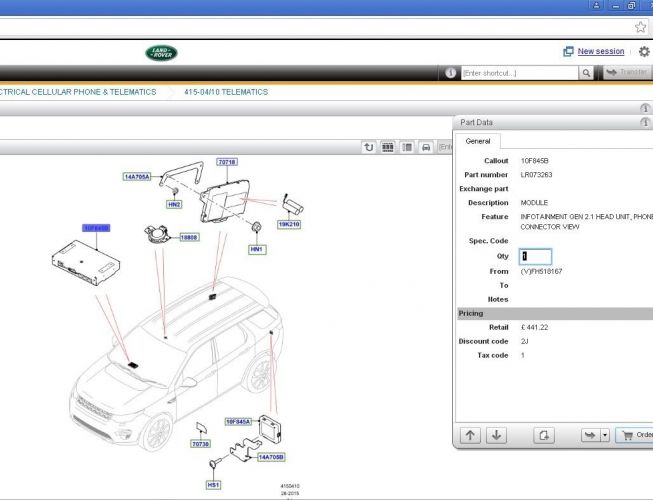The height and width of the screenshot is (500, 653).
Task: Click the transfer arrow button in Part Data
Action: pos(590,435)
